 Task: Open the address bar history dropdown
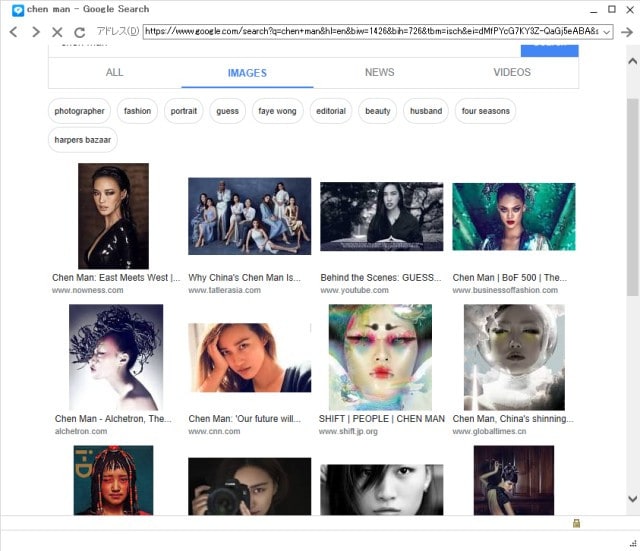(607, 32)
